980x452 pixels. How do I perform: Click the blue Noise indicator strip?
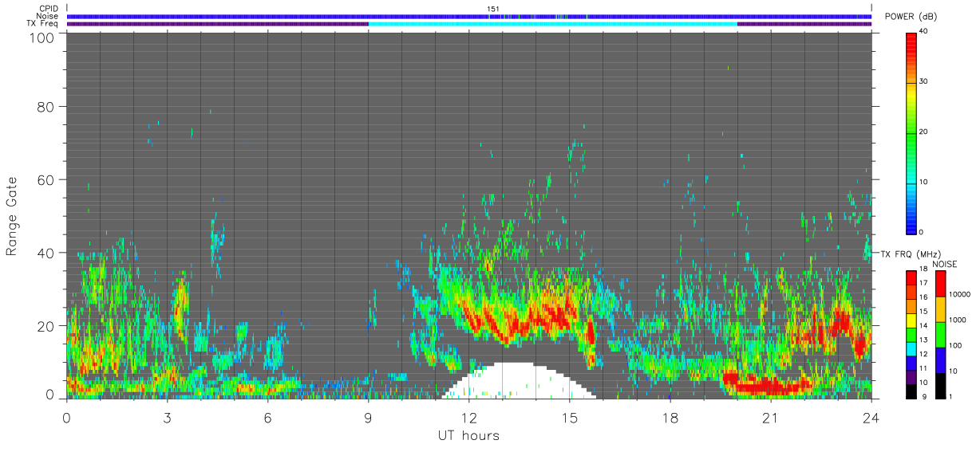tap(468, 16)
